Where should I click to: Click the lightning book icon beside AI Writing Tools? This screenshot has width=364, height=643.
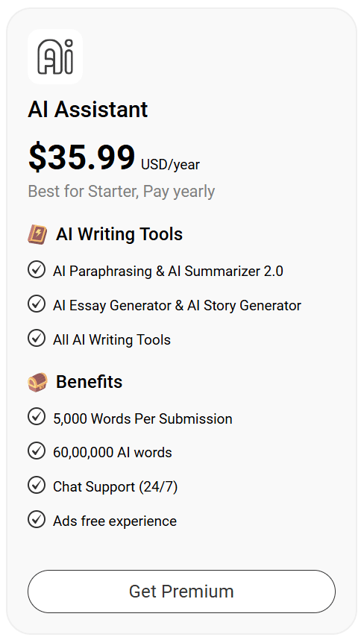coord(37,234)
